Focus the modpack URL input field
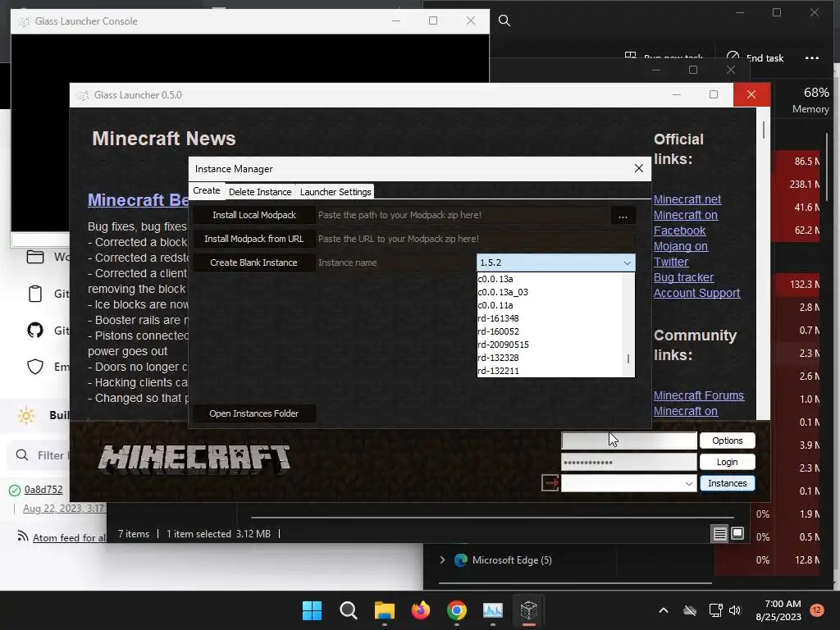The width and height of the screenshot is (840, 630). (475, 239)
